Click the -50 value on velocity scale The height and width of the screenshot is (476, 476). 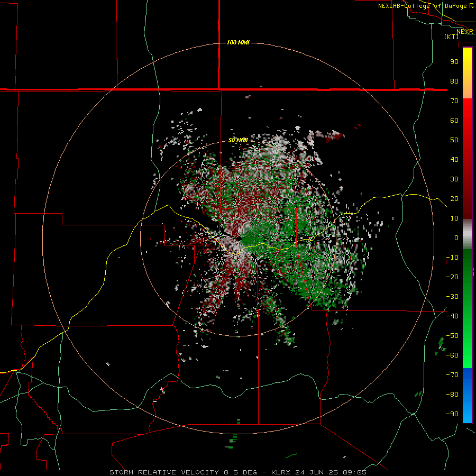coord(452,336)
